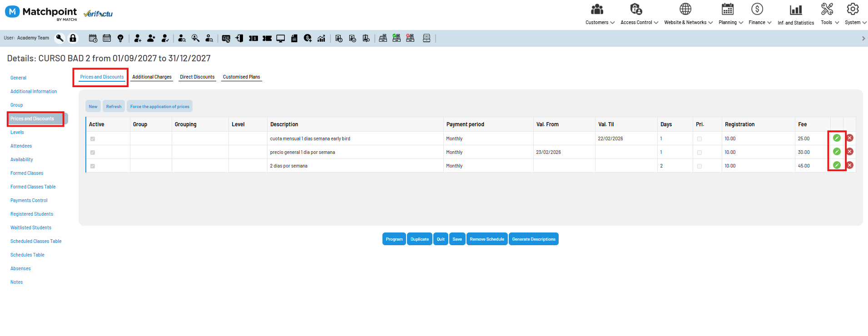Viewport: 868px width, 336px height.
Task: Click the stacked drawers toolbar icon
Action: 427,38
